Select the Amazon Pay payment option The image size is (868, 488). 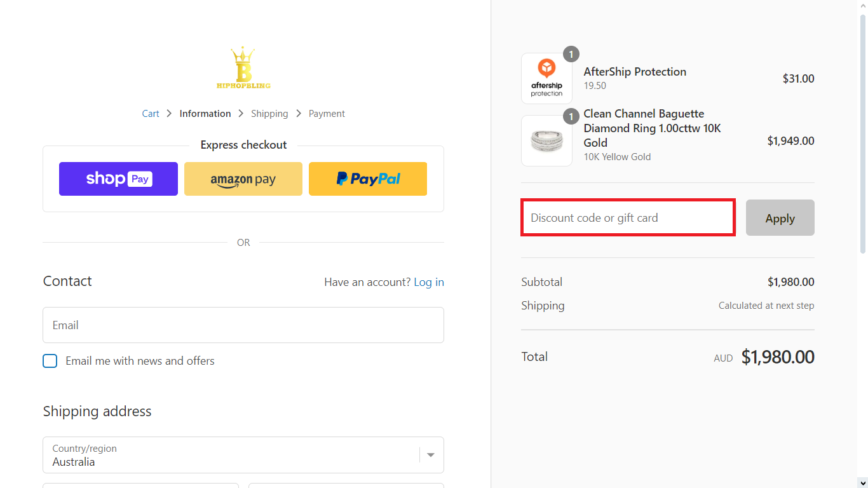[243, 179]
